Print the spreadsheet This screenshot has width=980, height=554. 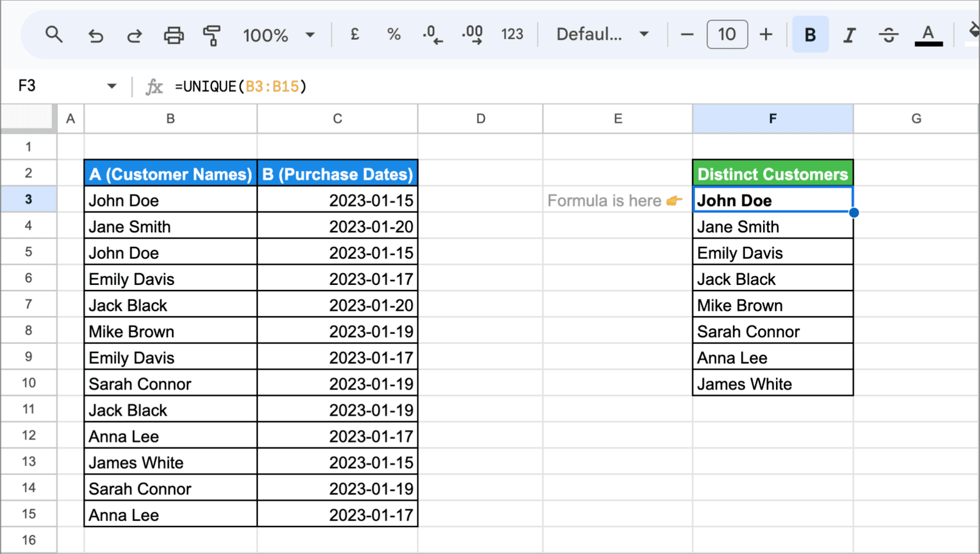pyautogui.click(x=173, y=35)
